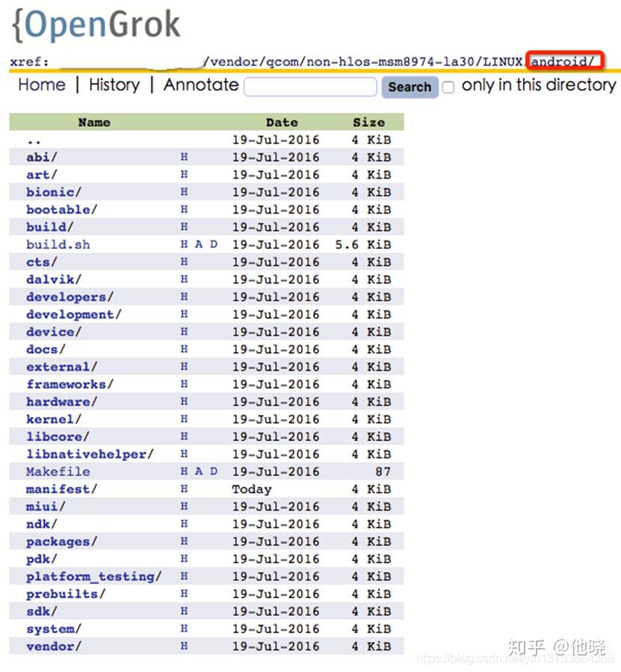
Task: Enable the 'only in this directory' checkbox
Action: tap(448, 87)
